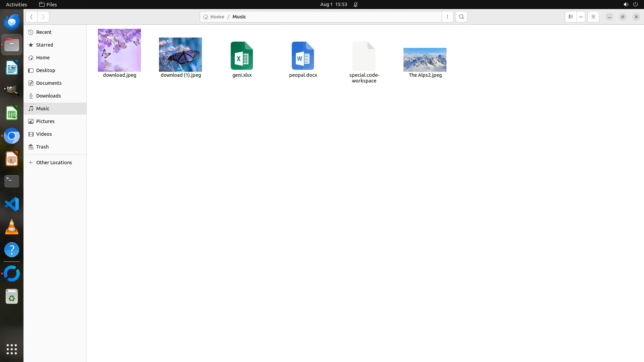Open the system volume indicator
644x362 pixels.
tap(626, 4)
